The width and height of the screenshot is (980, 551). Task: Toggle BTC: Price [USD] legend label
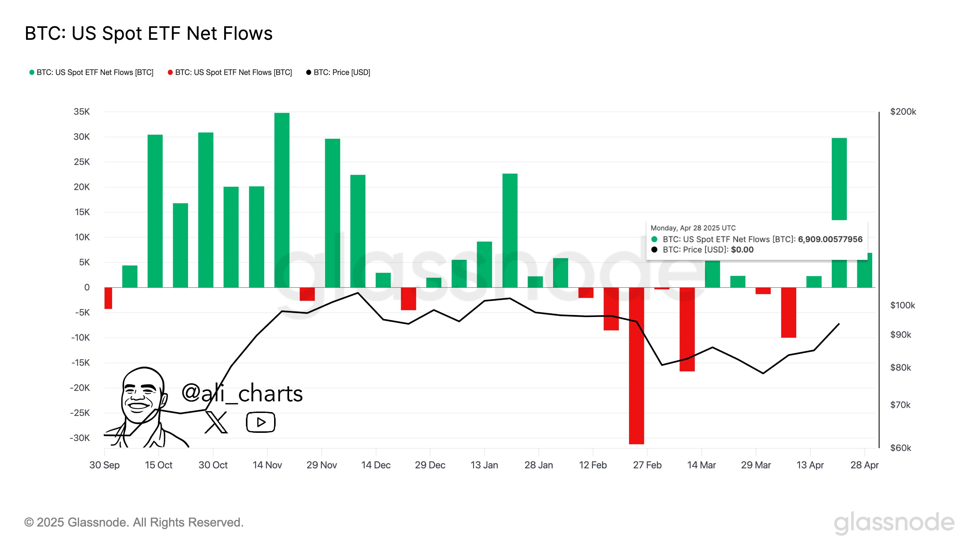(x=342, y=72)
